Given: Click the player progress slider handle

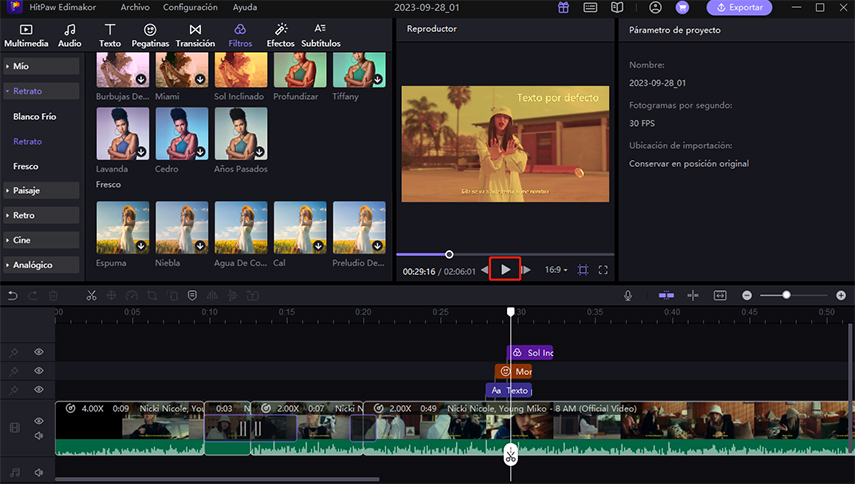Looking at the screenshot, I should [x=449, y=255].
